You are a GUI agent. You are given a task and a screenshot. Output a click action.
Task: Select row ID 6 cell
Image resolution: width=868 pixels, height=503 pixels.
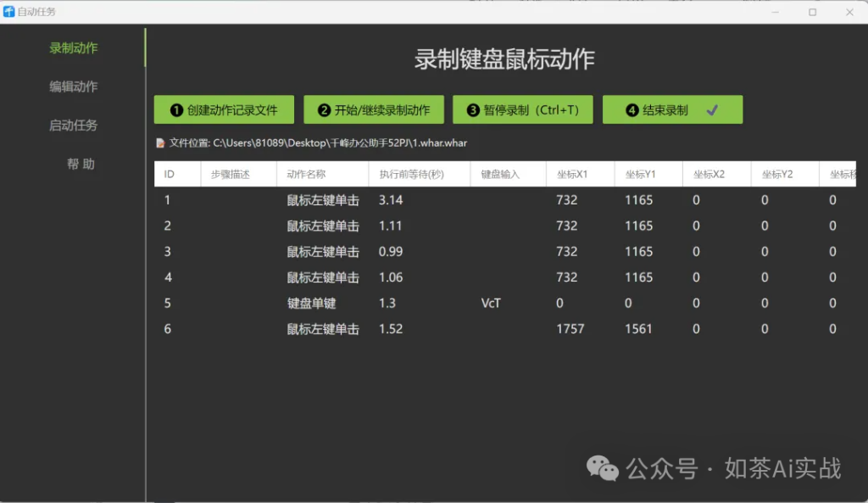[167, 329]
